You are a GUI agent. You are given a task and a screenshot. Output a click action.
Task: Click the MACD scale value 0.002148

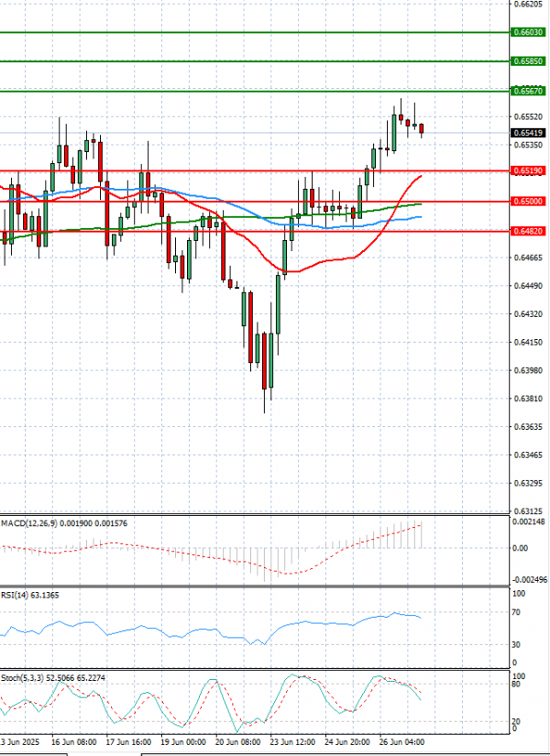(x=529, y=521)
